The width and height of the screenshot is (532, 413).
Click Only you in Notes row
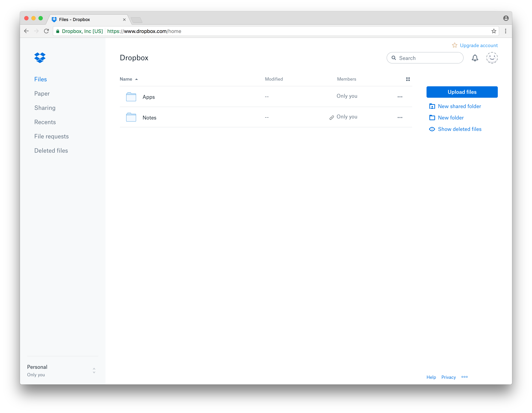[x=347, y=117]
